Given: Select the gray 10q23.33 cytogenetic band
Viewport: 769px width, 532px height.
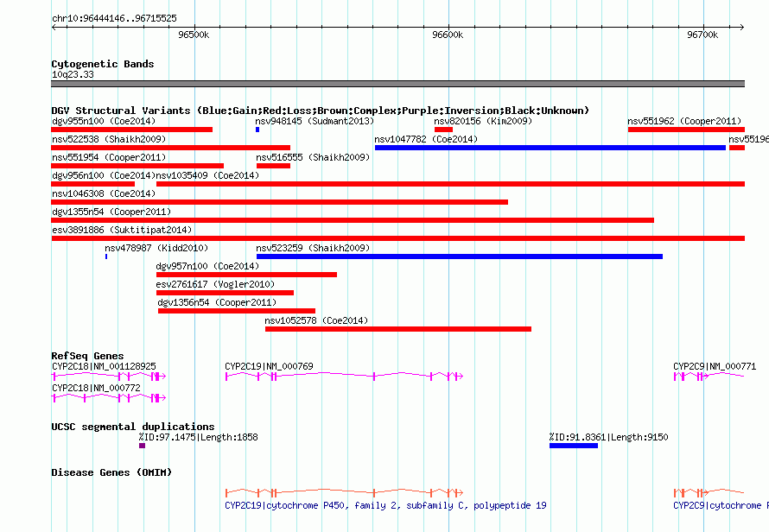Looking at the screenshot, I should point(397,84).
